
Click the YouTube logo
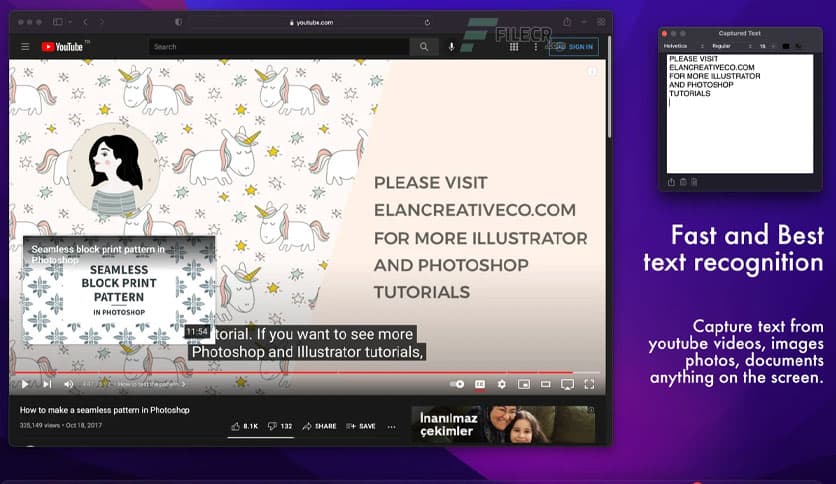pyautogui.click(x=63, y=47)
